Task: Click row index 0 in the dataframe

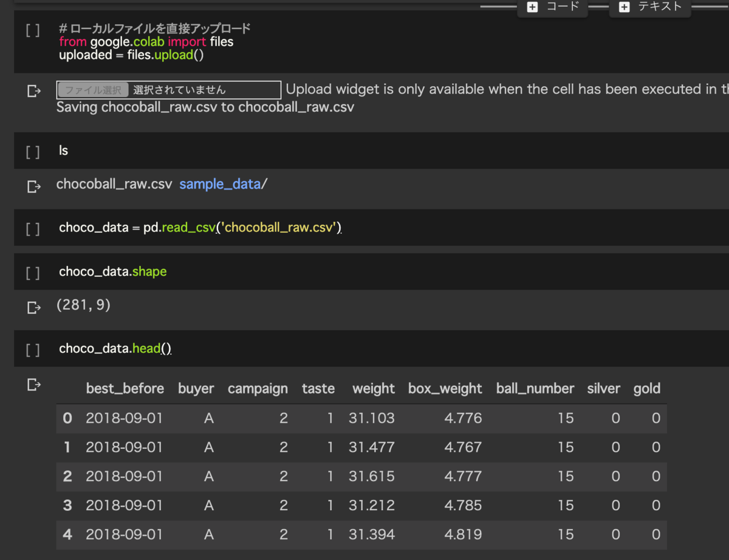Action: click(67, 418)
